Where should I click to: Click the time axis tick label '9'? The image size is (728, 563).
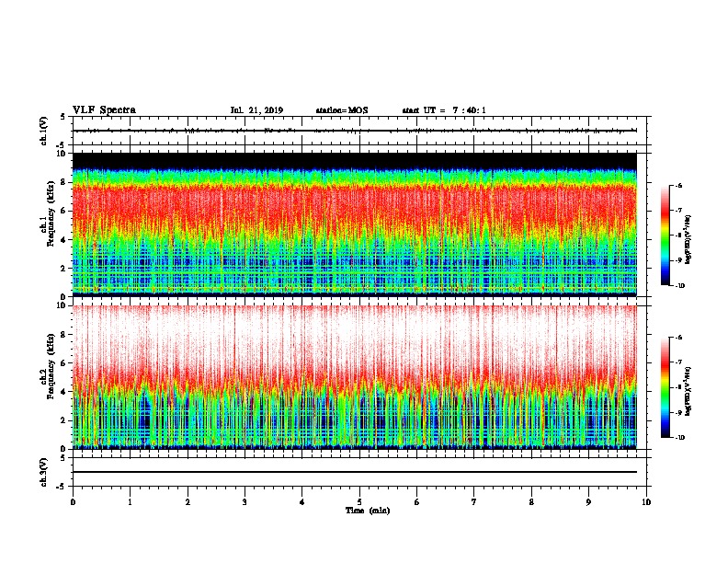pos(588,502)
